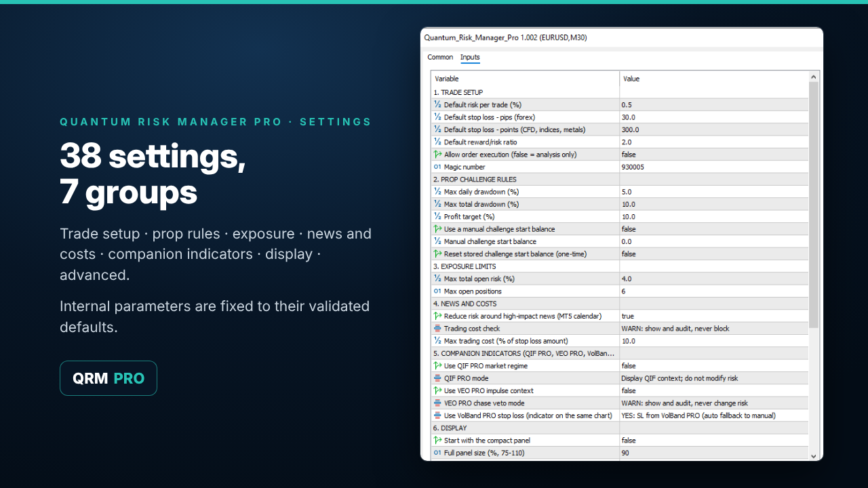Select the icon next to Profit target (%)

coord(437,216)
